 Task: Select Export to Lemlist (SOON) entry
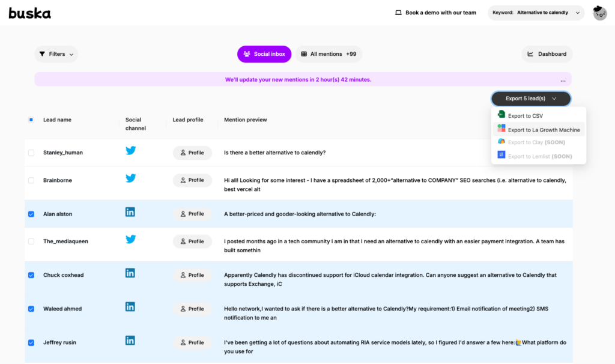click(x=539, y=156)
